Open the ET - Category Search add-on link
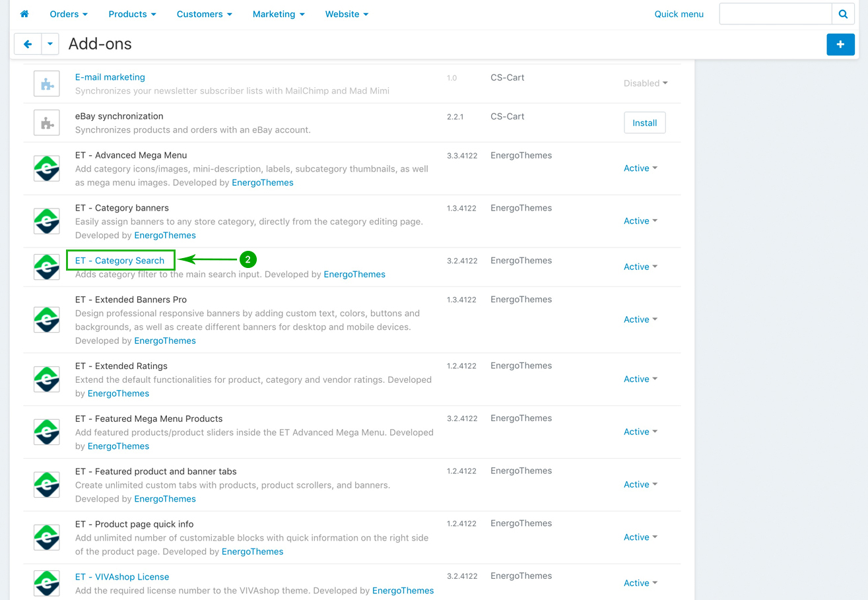The height and width of the screenshot is (600, 868). (119, 261)
